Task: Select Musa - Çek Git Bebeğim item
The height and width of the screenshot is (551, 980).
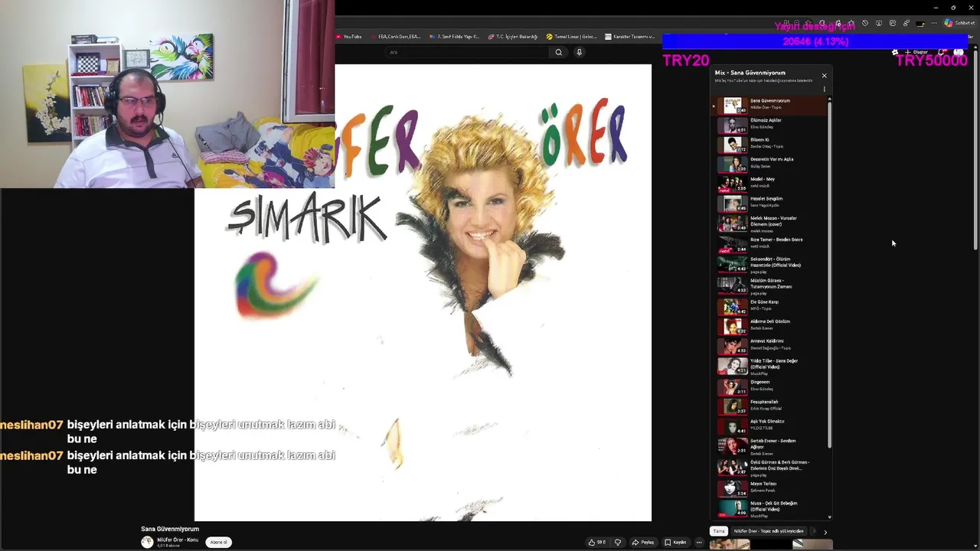Action: pos(769,508)
